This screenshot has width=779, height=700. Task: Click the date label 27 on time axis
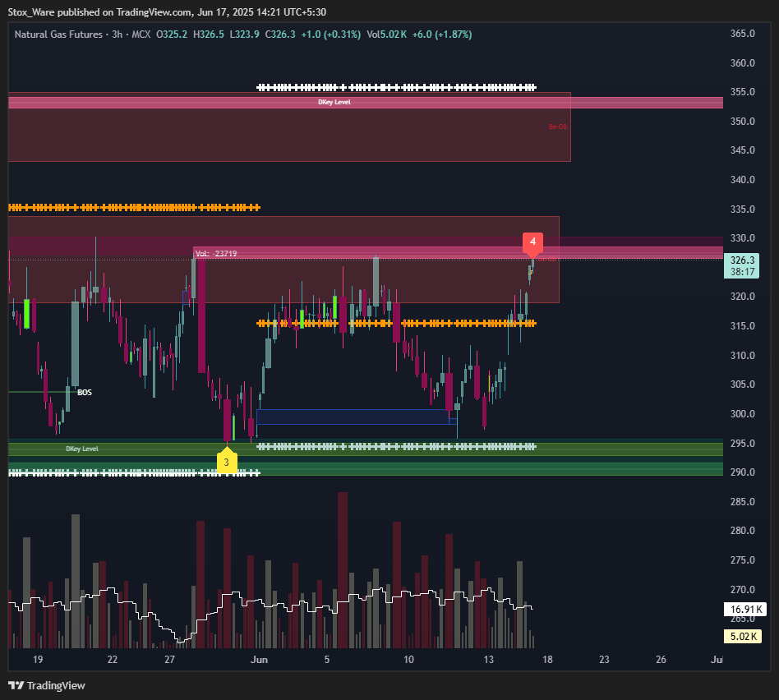tap(170, 660)
